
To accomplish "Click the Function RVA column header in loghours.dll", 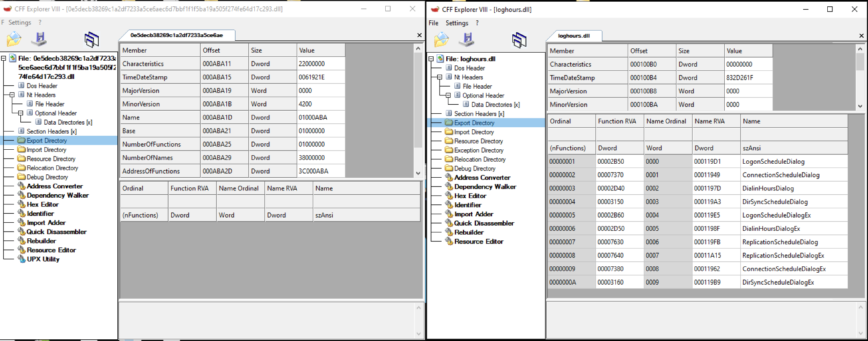I will 620,121.
